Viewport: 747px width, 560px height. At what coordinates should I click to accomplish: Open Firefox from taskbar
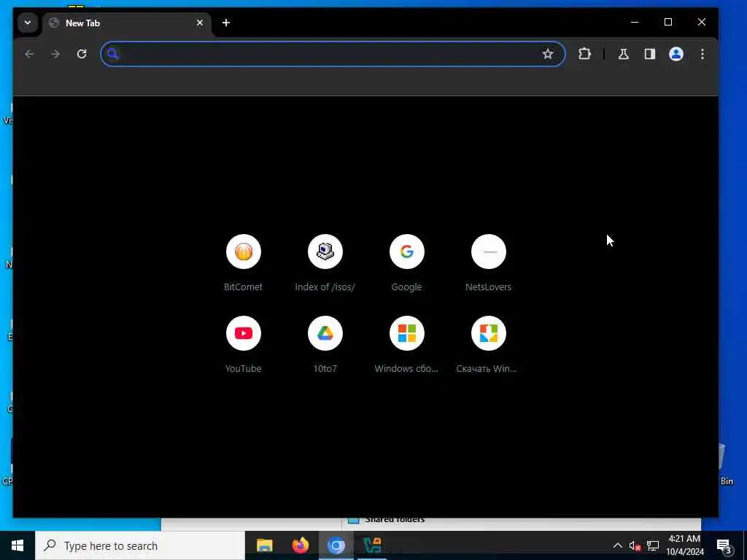coord(300,545)
